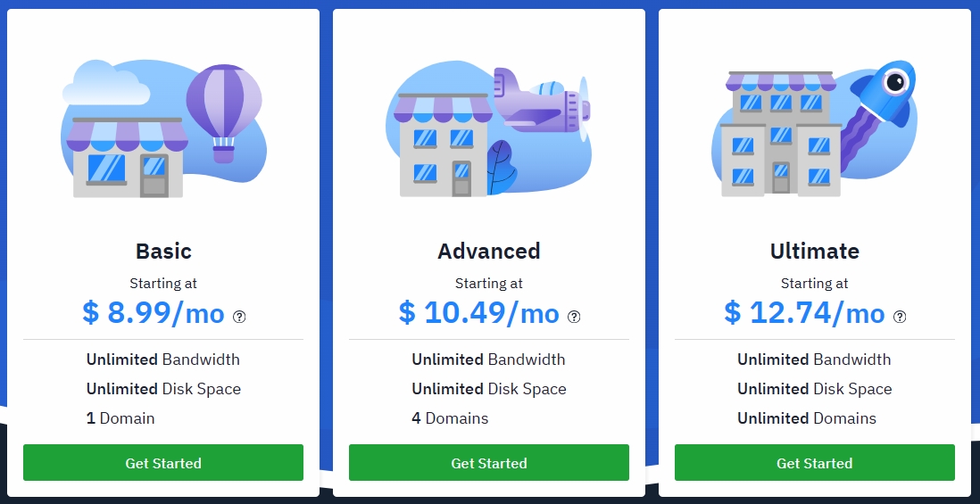The height and width of the screenshot is (504, 980).
Task: Click Get Started under Ultimate plan
Action: click(x=814, y=463)
